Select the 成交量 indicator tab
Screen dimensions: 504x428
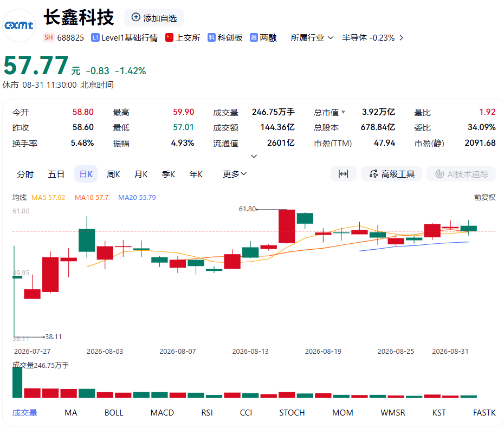pos(25,413)
